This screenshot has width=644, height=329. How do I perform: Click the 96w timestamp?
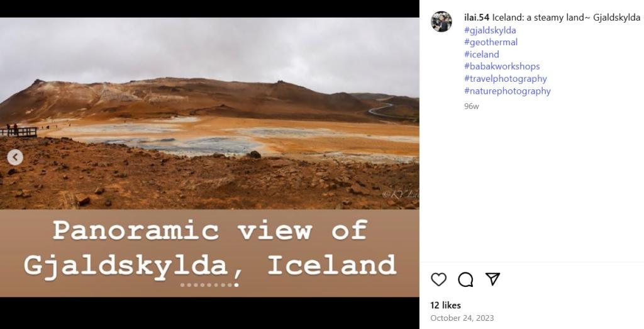pos(472,106)
